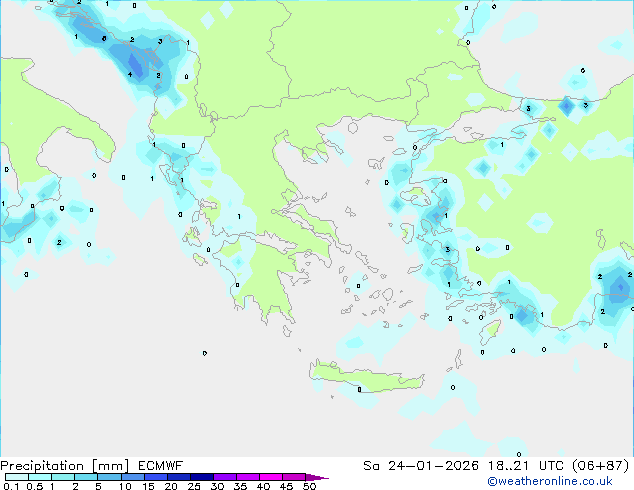Select the 0.1–0.5 mm palest legend swatch
The width and height of the screenshot is (634, 490).
click(17, 477)
